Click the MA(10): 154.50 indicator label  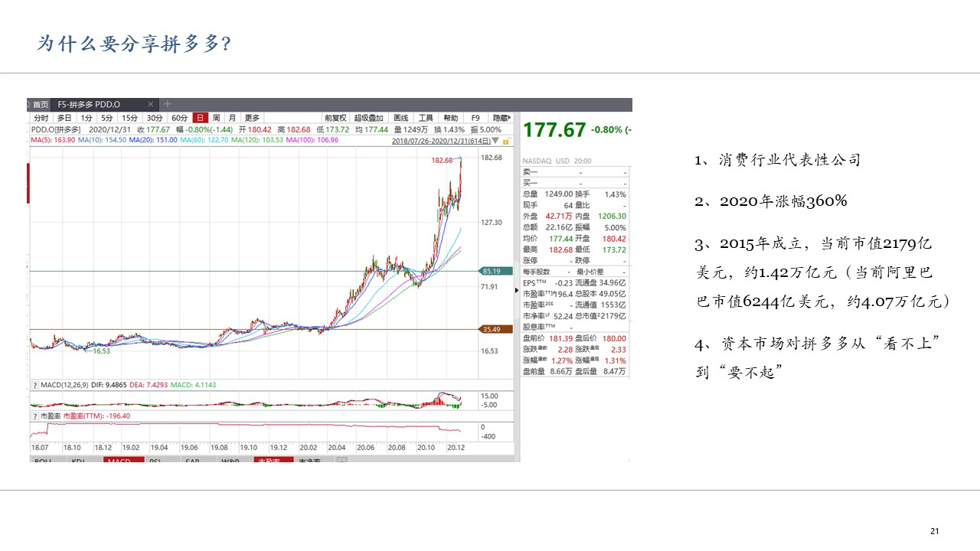(102, 139)
